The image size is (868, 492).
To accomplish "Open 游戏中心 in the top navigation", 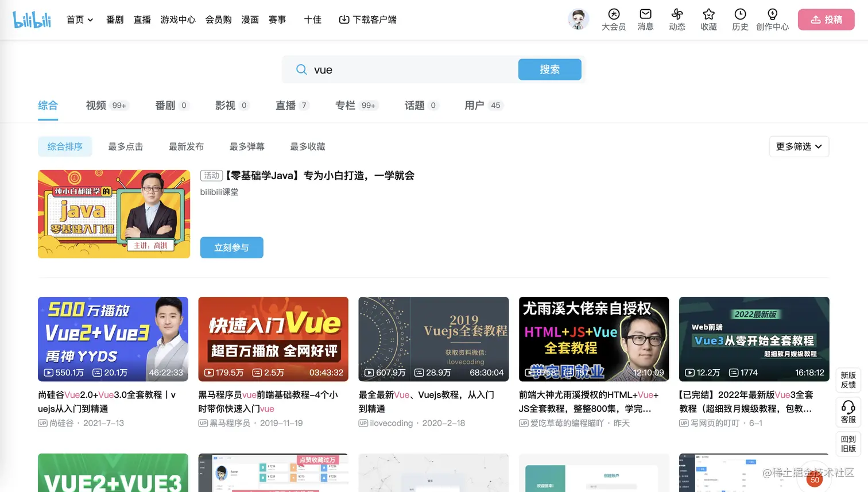I will [178, 20].
